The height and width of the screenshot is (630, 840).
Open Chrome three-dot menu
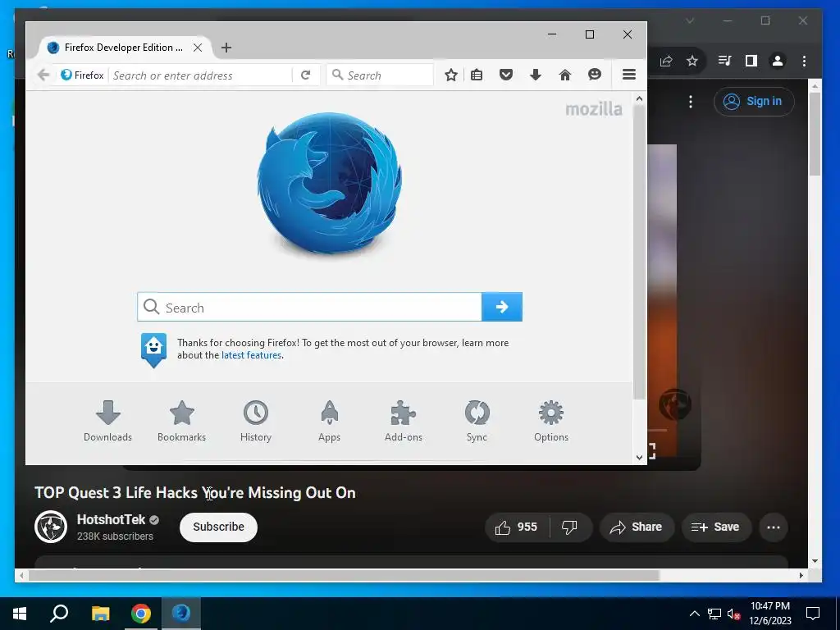click(x=804, y=61)
